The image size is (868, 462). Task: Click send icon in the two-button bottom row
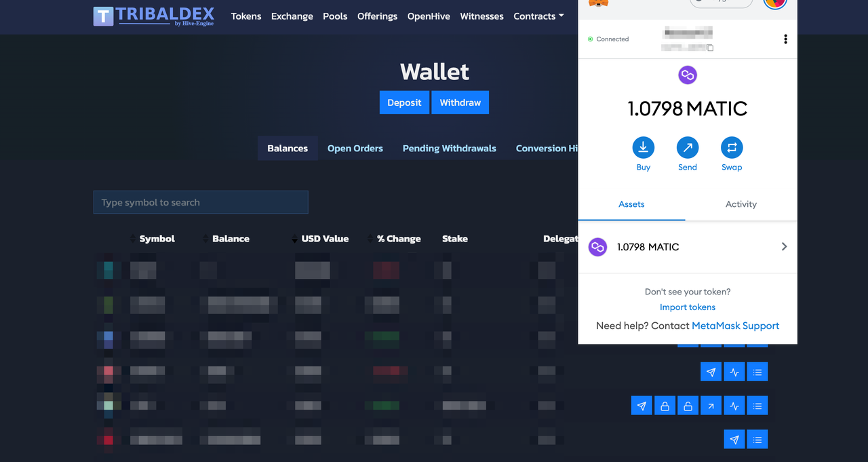734,440
